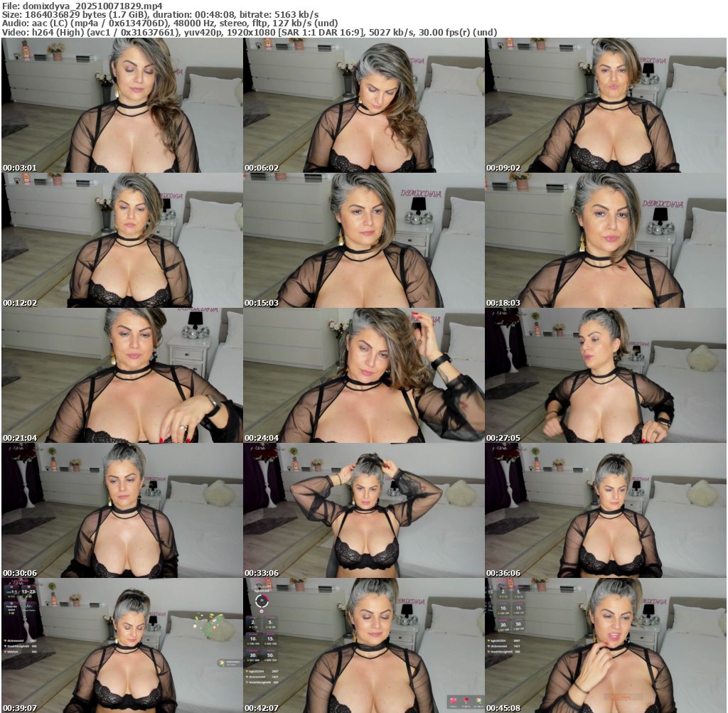Select the thumbnail at 00:27:05
Screen dimensions: 728x713
(x=606, y=375)
